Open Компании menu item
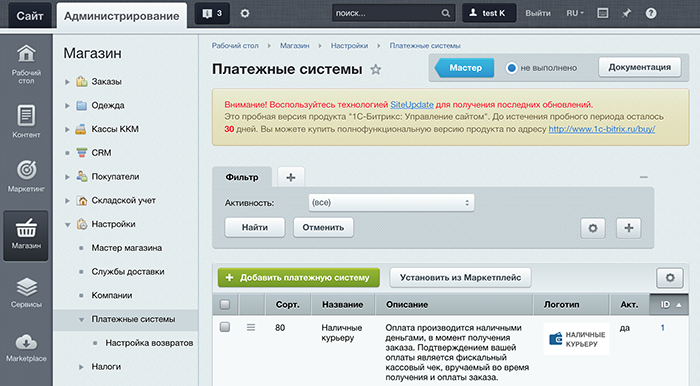The width and height of the screenshot is (700, 386). tap(112, 295)
